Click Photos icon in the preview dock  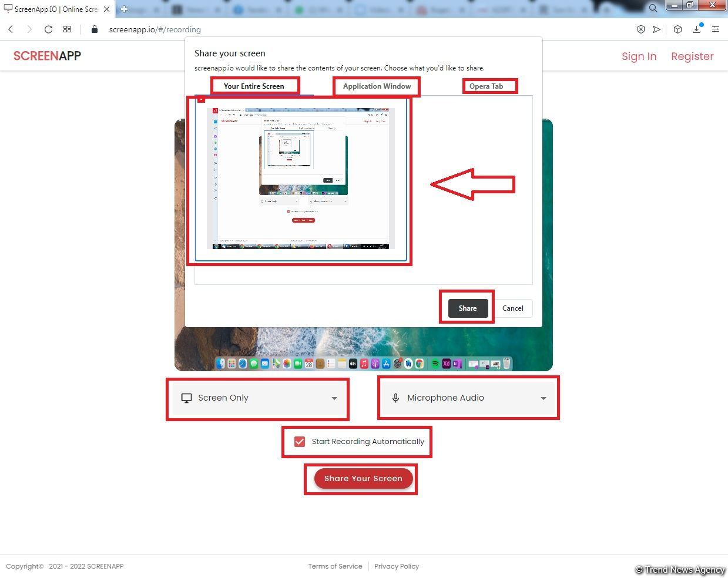287,364
